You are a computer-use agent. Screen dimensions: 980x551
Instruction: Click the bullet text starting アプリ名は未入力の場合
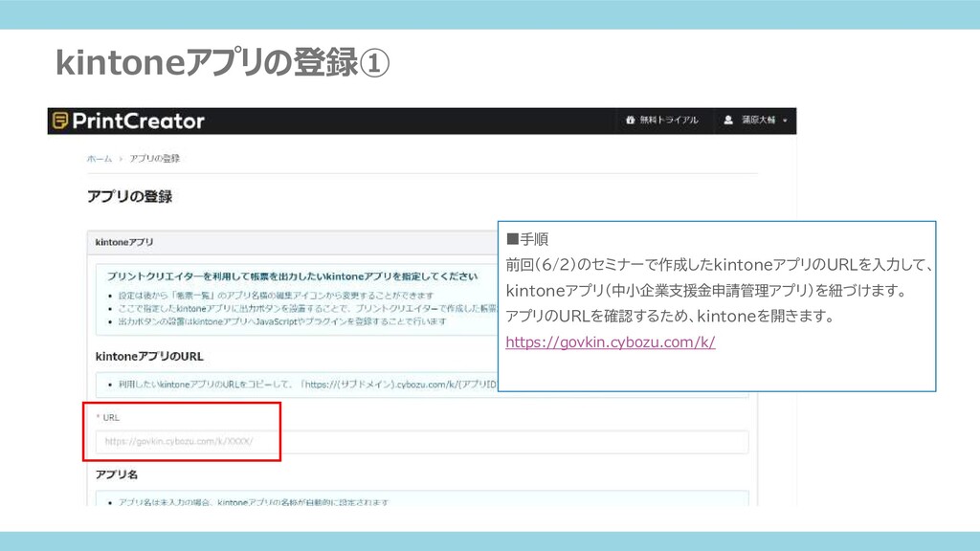[x=254, y=502]
